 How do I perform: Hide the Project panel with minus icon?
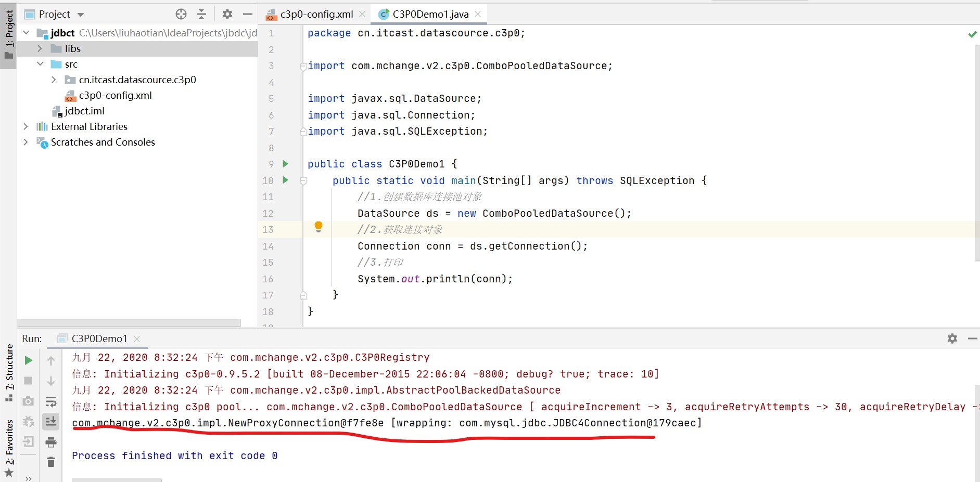248,14
